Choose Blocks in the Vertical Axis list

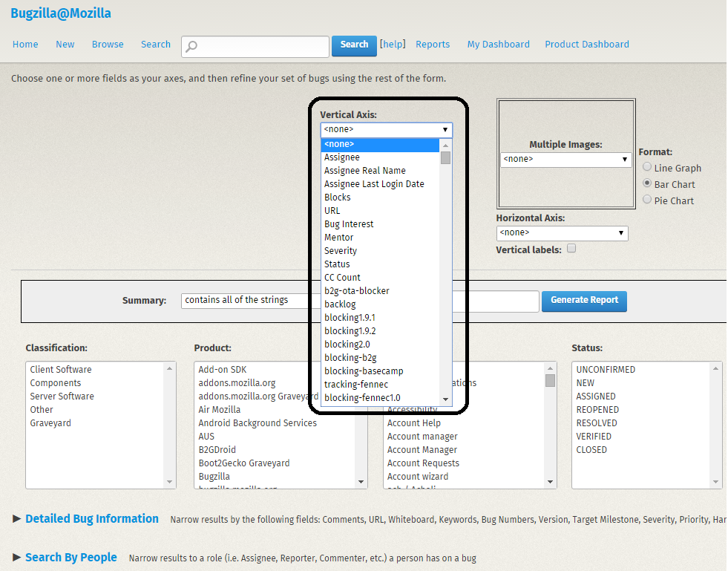coord(380,198)
